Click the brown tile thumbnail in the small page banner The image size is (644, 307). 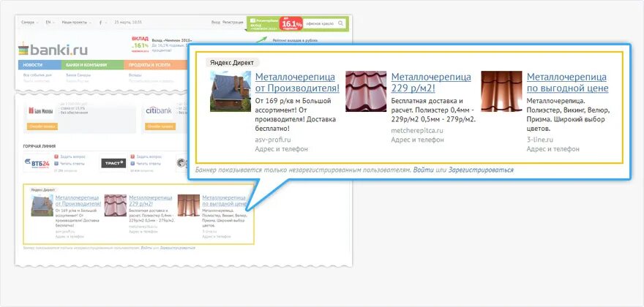pos(189,205)
